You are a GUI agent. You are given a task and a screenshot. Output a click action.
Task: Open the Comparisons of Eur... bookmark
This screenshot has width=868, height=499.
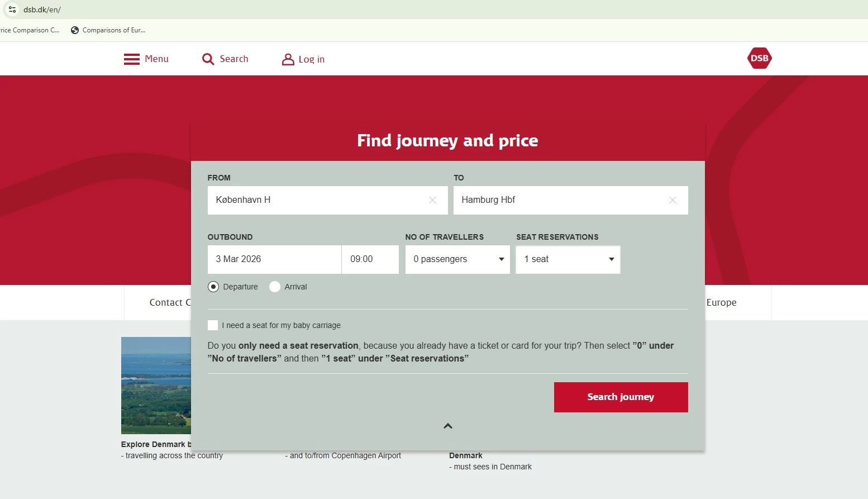click(108, 30)
